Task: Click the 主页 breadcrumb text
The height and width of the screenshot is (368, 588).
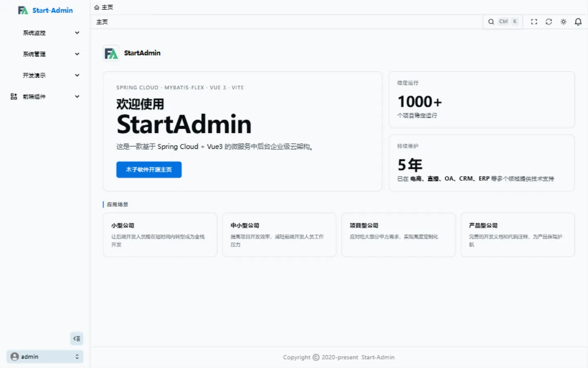Action: coord(107,7)
